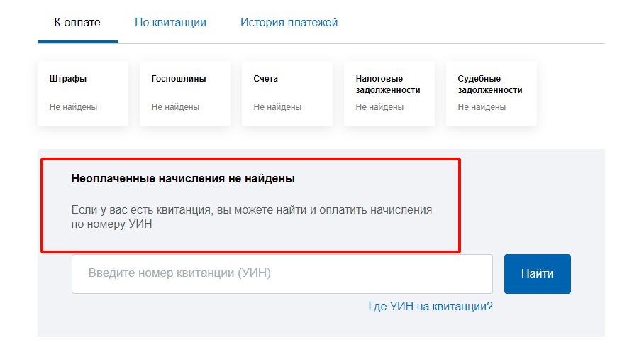Viewport: 644px width, 350px height.
Task: Switch to the К оплате tab
Action: coord(77,22)
